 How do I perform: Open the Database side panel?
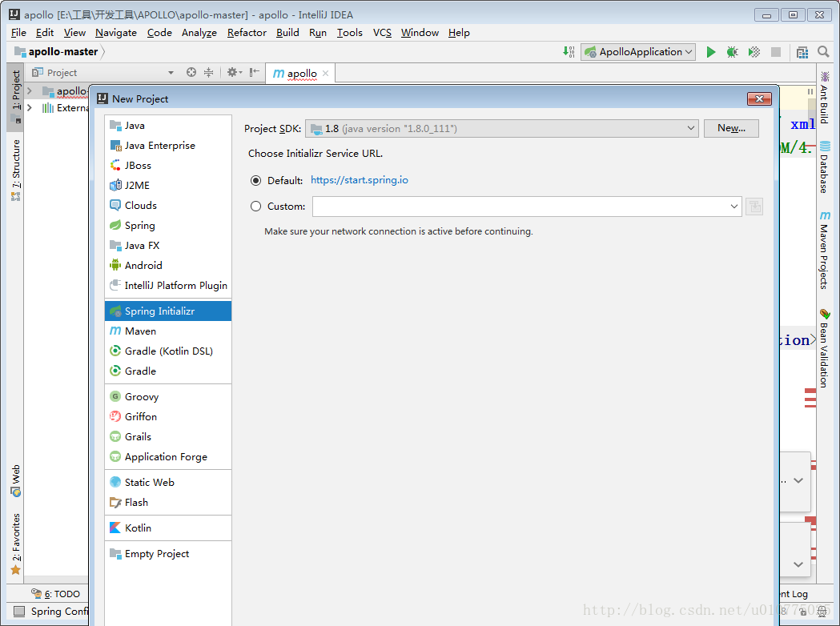coord(825,167)
